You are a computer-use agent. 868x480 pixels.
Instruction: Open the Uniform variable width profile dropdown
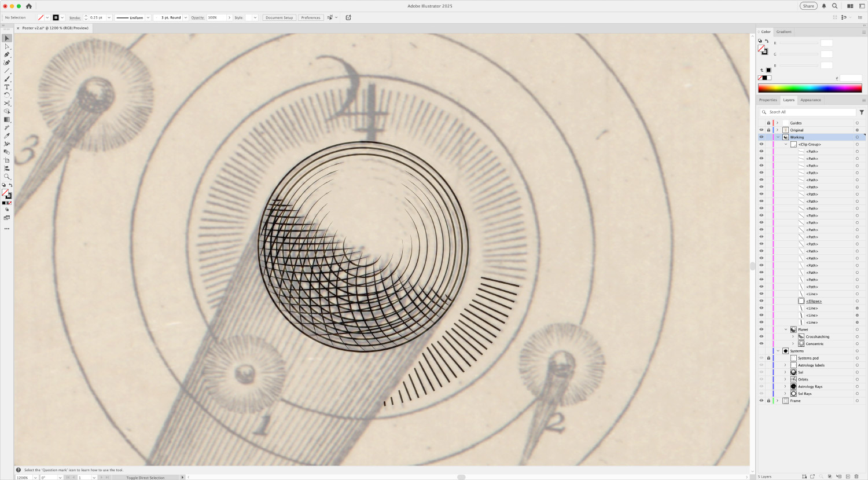[x=148, y=17]
